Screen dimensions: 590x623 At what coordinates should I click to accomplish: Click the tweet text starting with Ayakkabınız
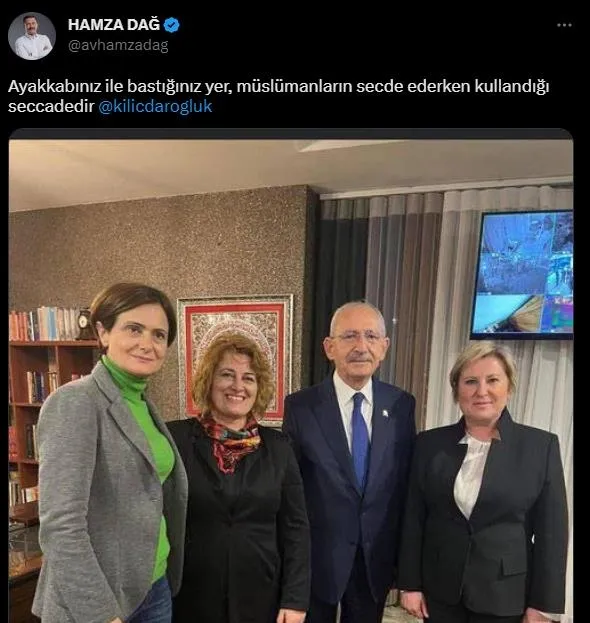[x=278, y=96]
